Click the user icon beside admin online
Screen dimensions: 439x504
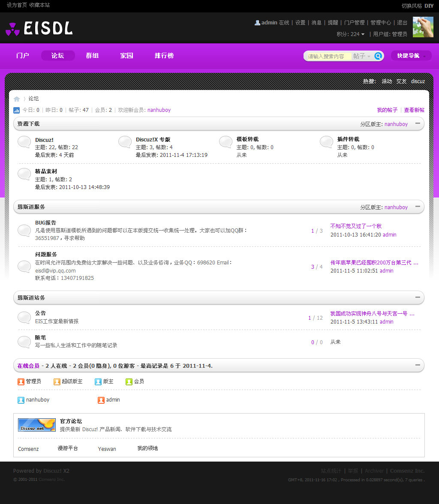click(101, 400)
